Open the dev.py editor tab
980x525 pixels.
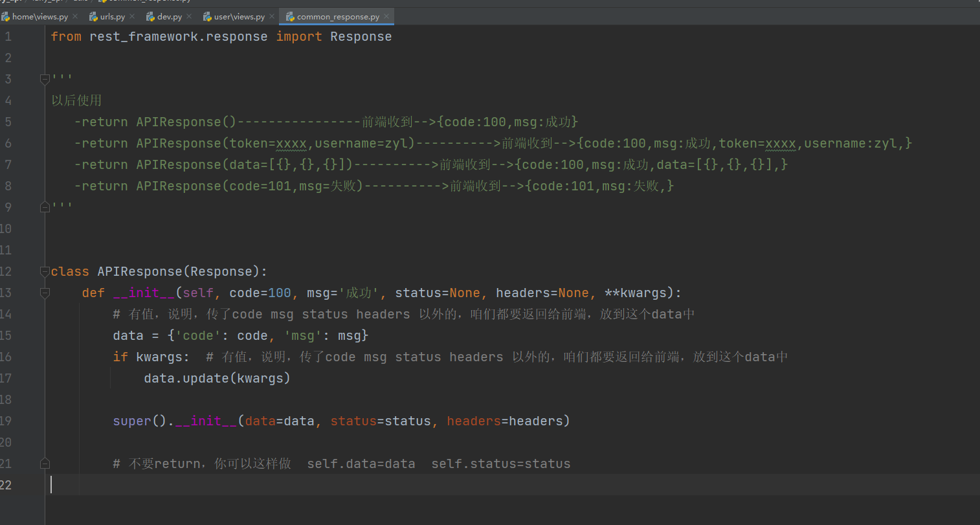click(170, 17)
